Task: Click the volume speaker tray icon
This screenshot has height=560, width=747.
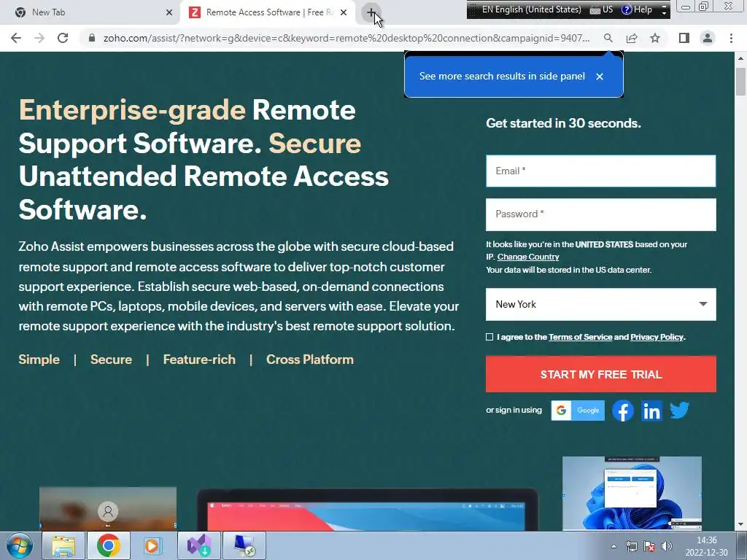Action: [667, 546]
